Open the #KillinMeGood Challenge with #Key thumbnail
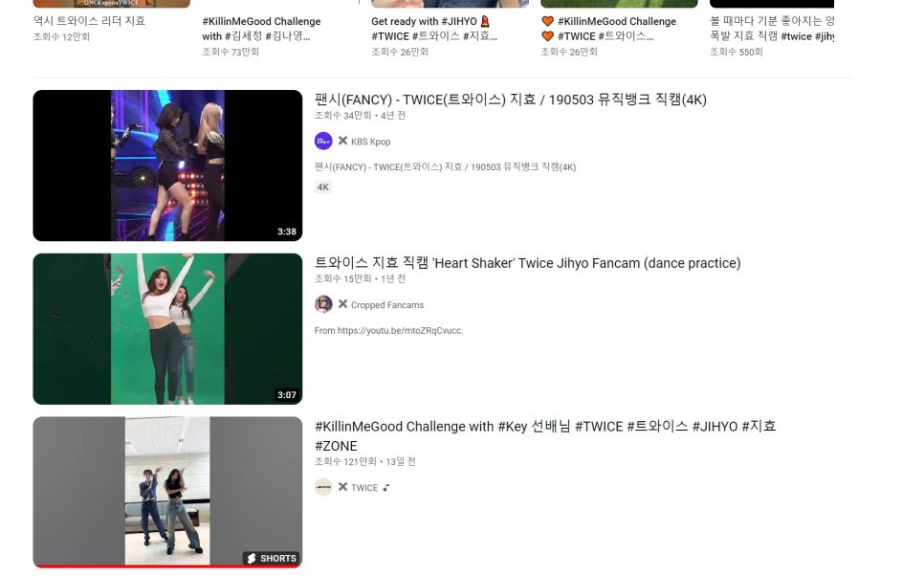Image resolution: width=924 pixels, height=576 pixels. [167, 493]
